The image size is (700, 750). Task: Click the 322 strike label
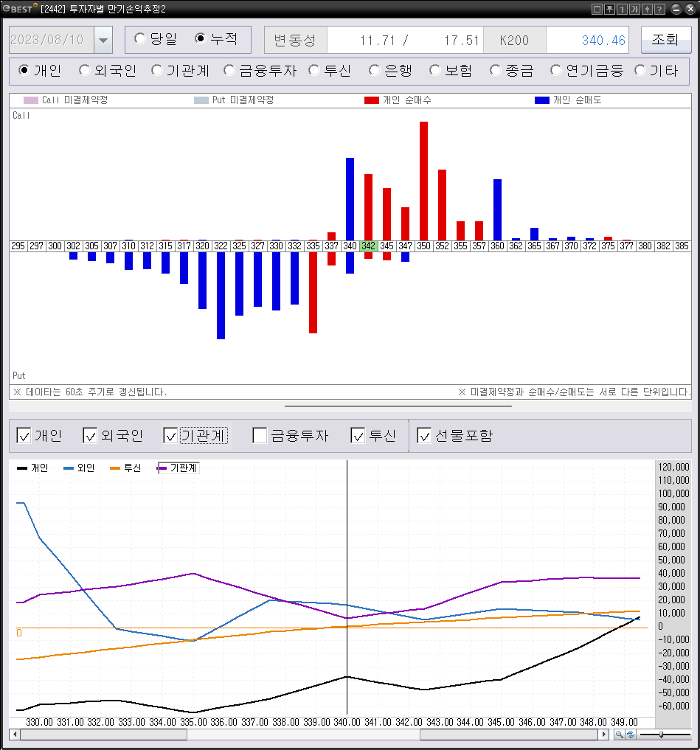coord(221,246)
